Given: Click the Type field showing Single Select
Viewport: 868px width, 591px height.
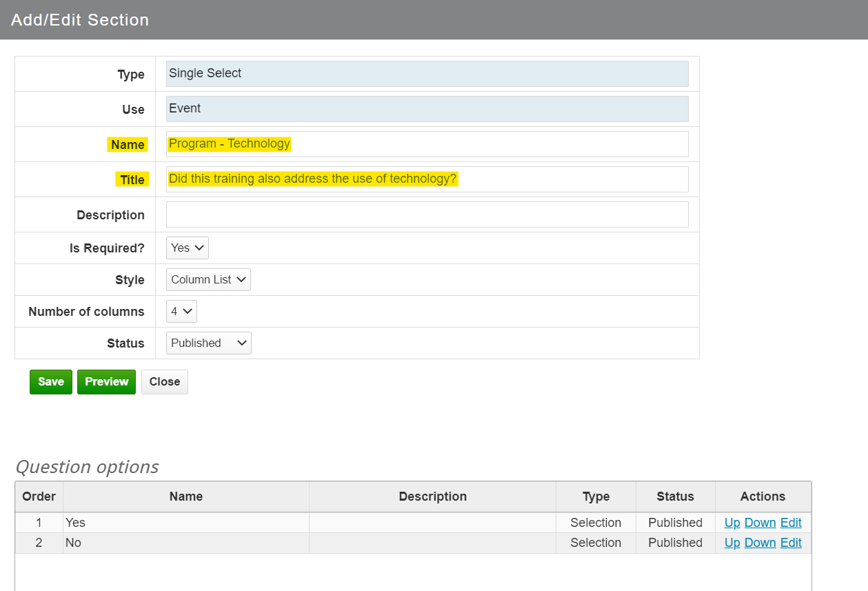Looking at the screenshot, I should point(426,73).
